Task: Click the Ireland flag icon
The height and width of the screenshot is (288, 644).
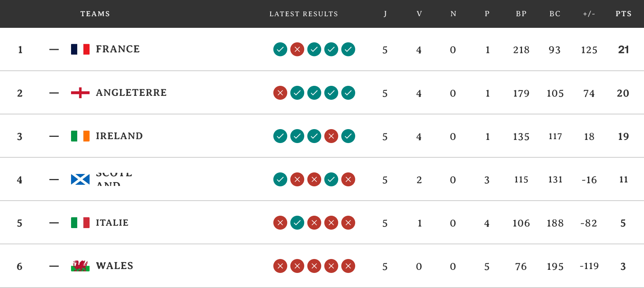Action: (x=80, y=136)
